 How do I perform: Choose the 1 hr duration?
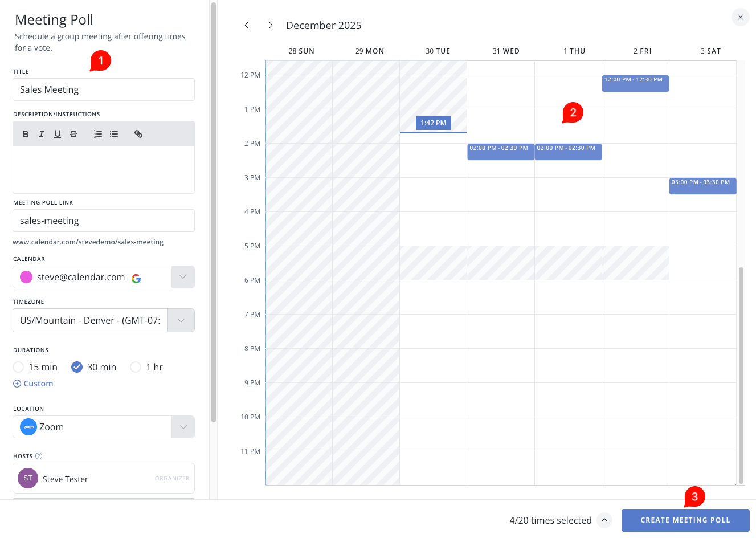tap(136, 367)
